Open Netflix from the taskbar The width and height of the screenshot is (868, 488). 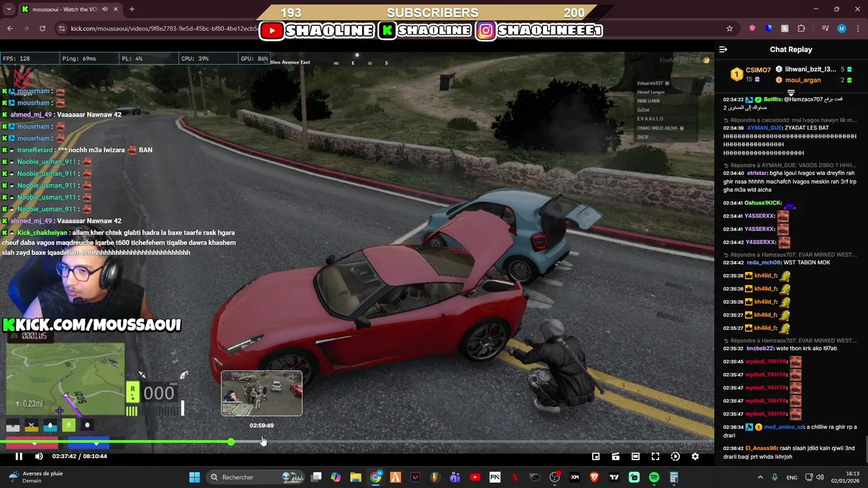515,477
